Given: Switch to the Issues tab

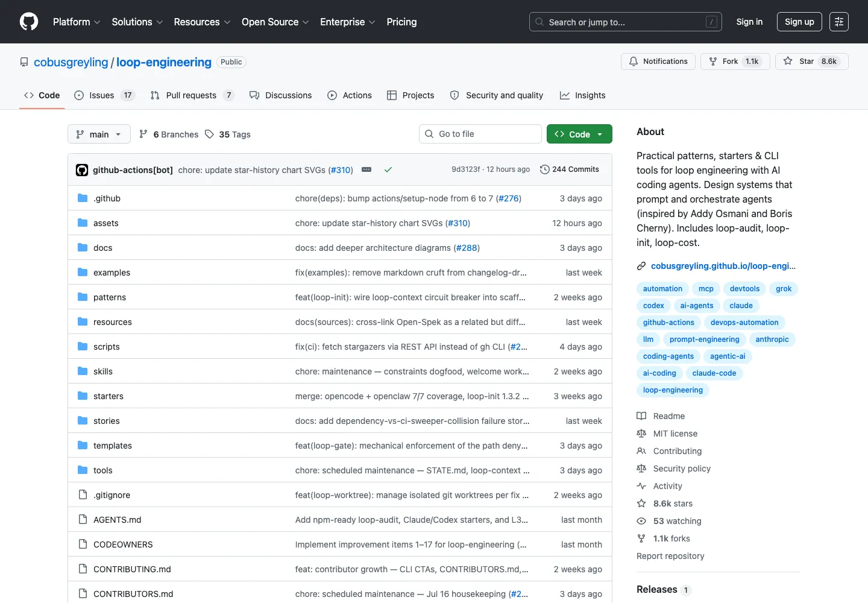Looking at the screenshot, I should click(104, 95).
